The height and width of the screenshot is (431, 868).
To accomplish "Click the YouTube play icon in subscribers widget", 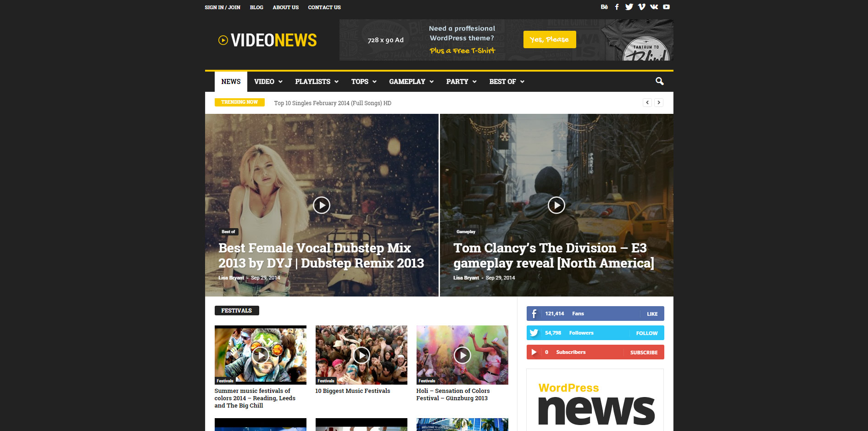I will point(534,352).
